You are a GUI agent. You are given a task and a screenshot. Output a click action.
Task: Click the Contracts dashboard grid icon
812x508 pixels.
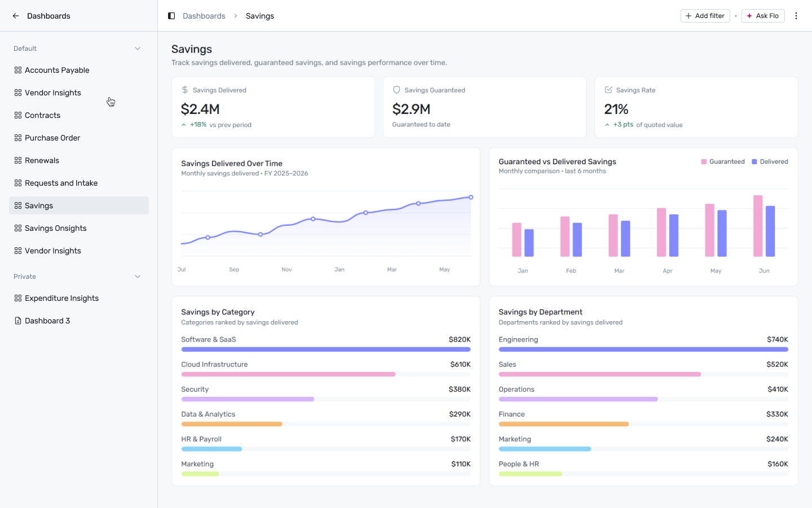coord(18,115)
